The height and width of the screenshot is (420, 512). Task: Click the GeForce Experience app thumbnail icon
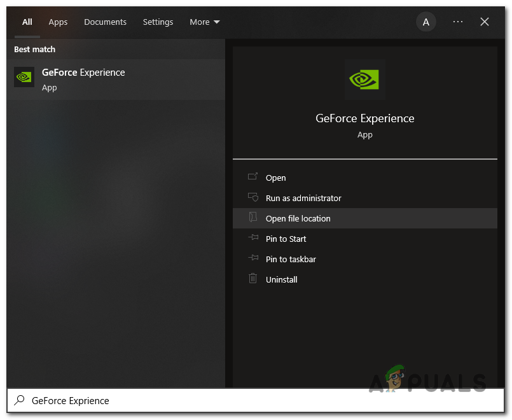24,77
